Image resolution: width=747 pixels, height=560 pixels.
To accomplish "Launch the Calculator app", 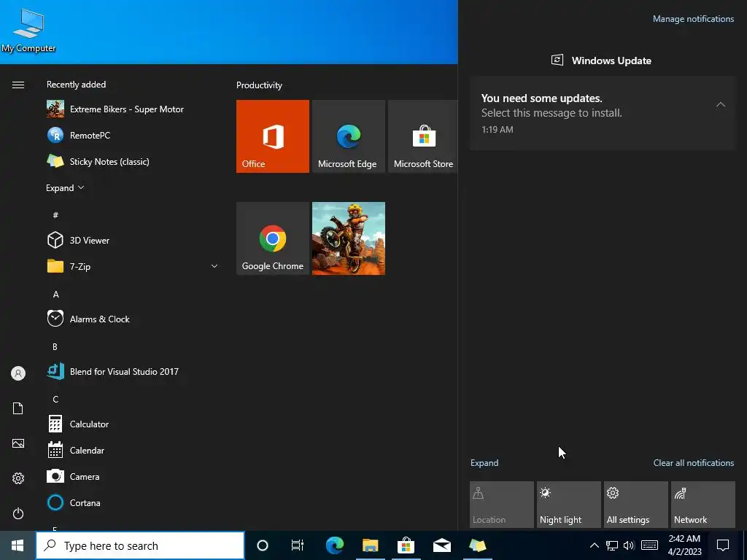I will point(133,424).
